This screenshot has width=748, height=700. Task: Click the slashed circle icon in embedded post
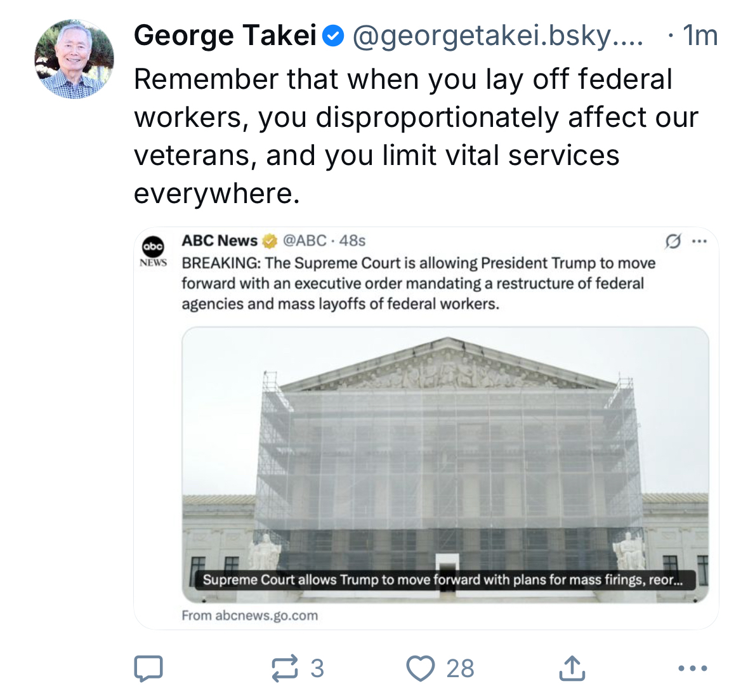click(673, 241)
